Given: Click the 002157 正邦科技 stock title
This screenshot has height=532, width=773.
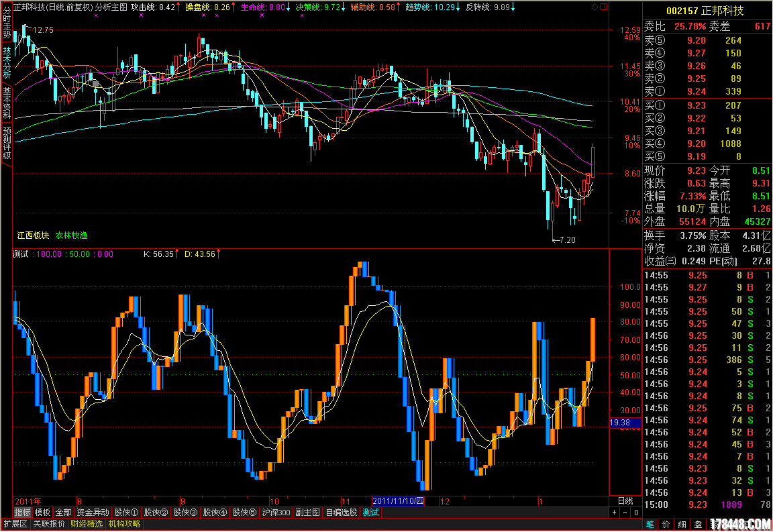Looking at the screenshot, I should pos(705,10).
